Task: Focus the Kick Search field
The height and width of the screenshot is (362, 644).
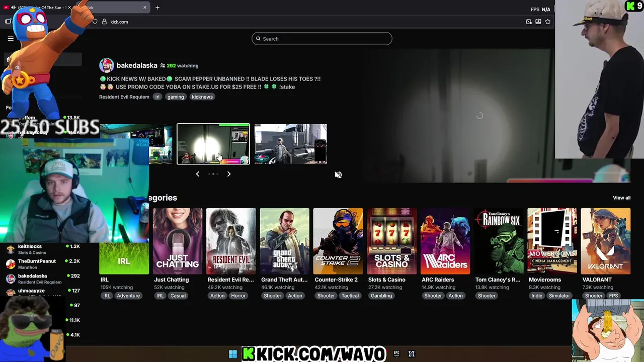Action: (x=322, y=39)
